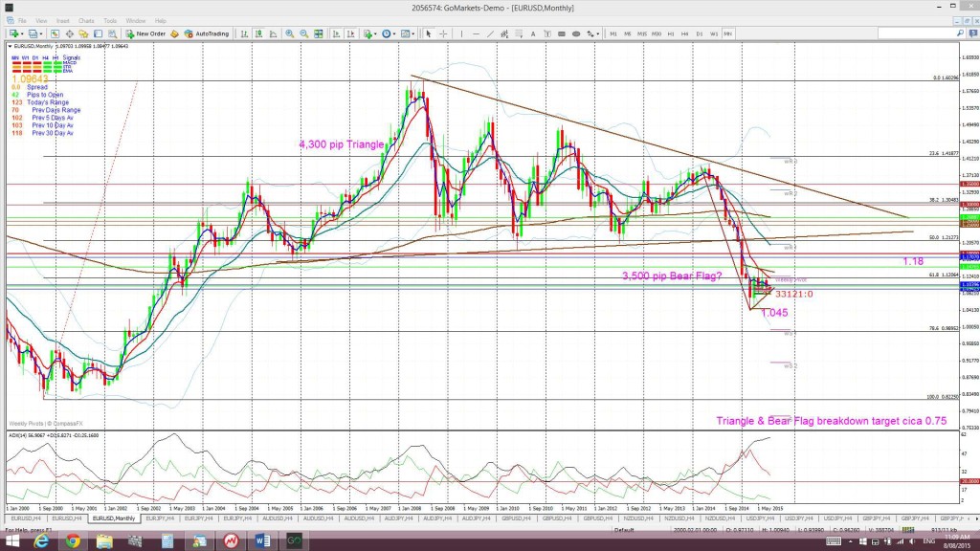Viewport: 980px width, 551px height.
Task: Open the Profiles toolbar icon
Action: 33,33
